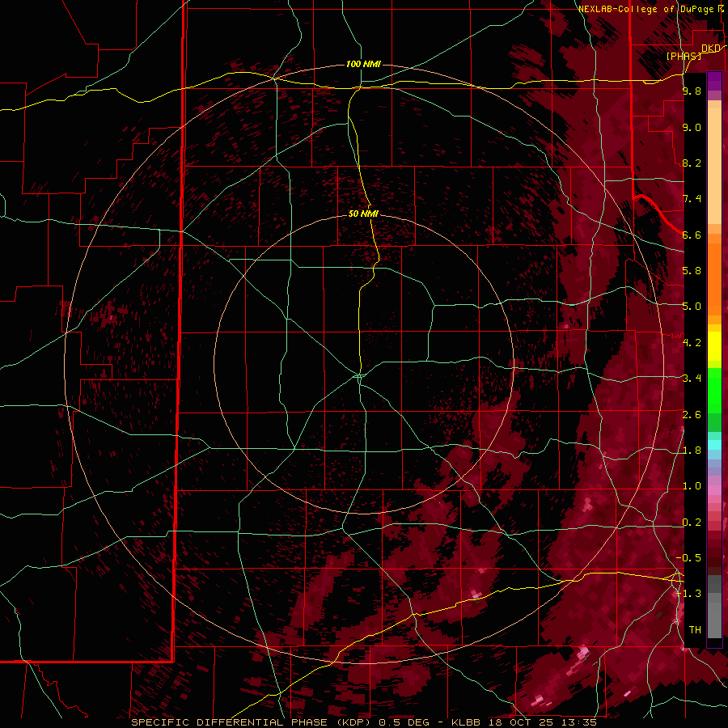Viewport: 728px width, 728px height.
Task: Click the TH threshold legend label
Action: (695, 630)
